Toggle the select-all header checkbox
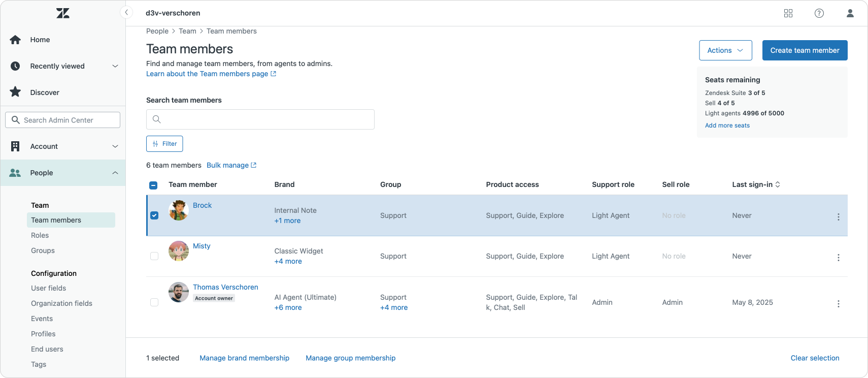868x378 pixels. tap(153, 185)
